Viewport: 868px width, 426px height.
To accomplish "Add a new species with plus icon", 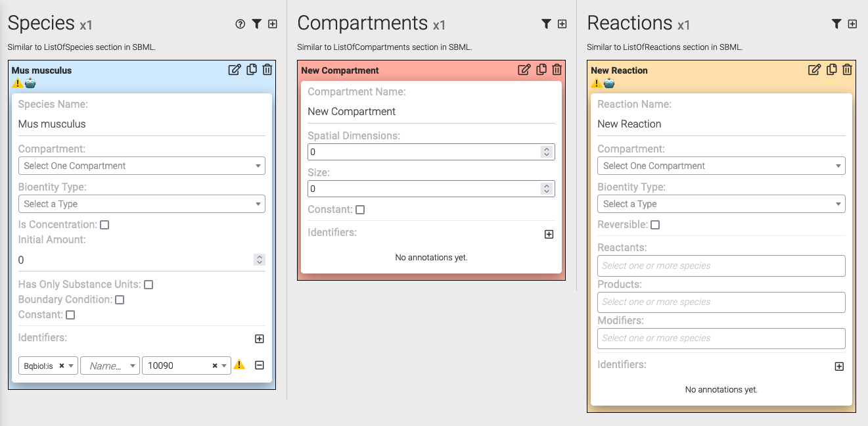I will tap(273, 24).
